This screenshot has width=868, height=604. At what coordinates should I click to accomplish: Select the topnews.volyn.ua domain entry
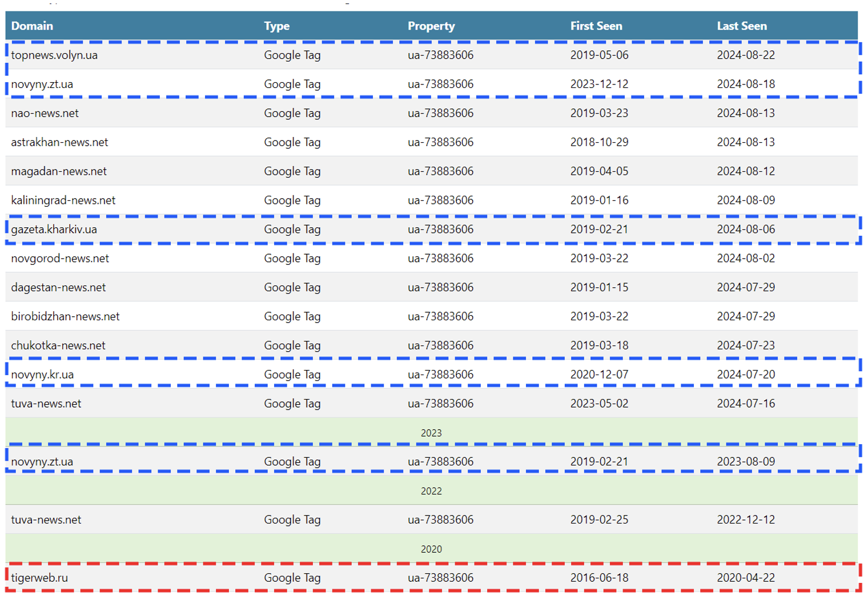[54, 55]
